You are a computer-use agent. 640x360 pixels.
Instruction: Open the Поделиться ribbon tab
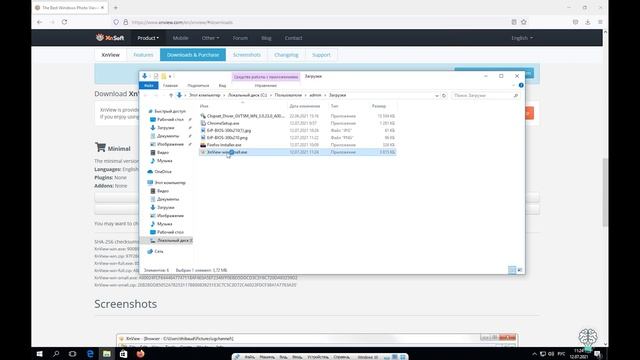click(x=198, y=85)
